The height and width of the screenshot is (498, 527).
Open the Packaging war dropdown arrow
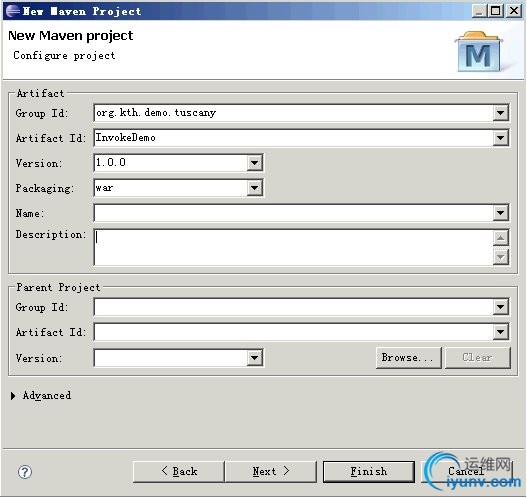pyautogui.click(x=254, y=188)
